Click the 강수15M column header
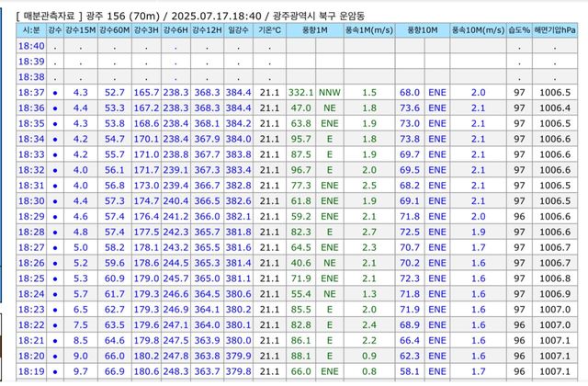Image resolution: width=588 pixels, height=386 pixels. [x=81, y=30]
